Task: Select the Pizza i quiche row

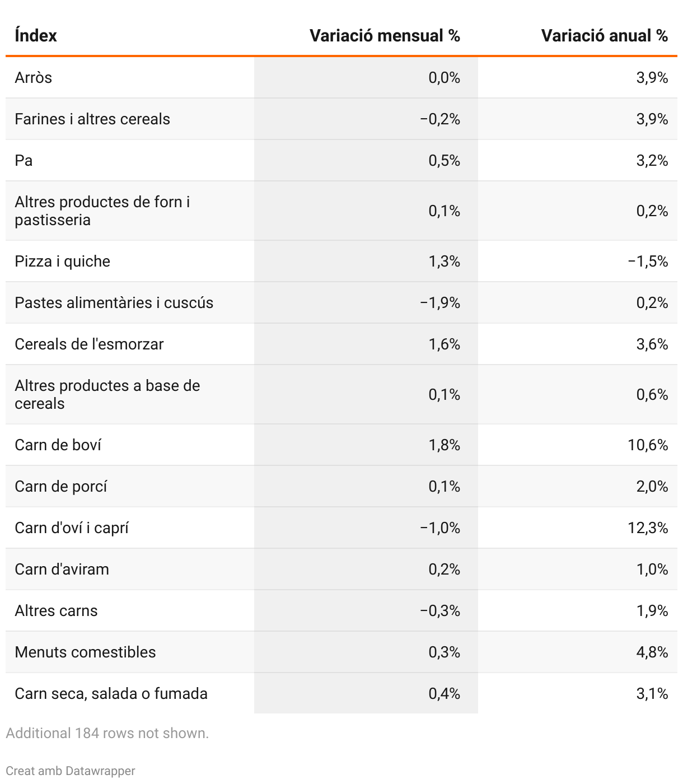Action: coord(341,261)
